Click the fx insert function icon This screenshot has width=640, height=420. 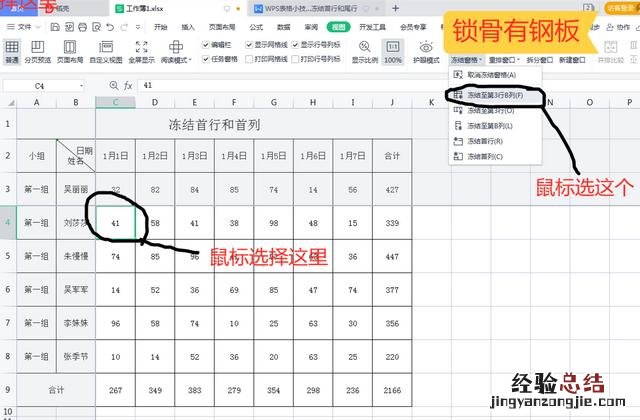[x=128, y=86]
